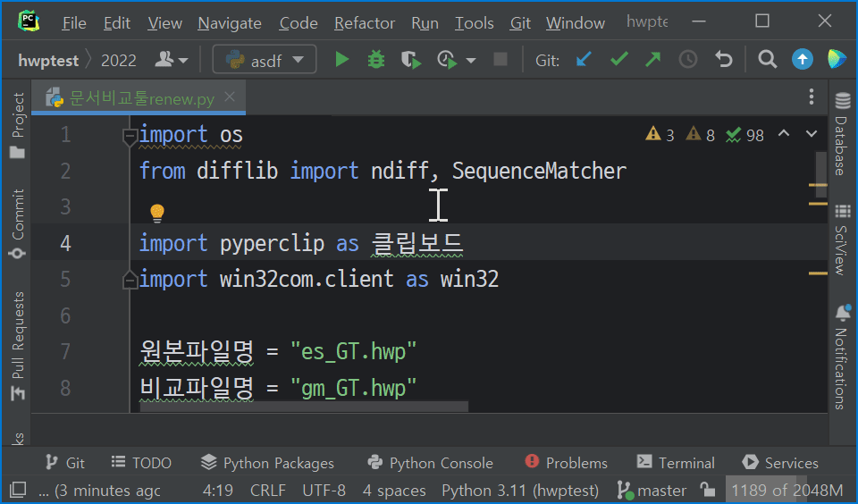This screenshot has width=858, height=504.
Task: Open the Run menu
Action: tap(425, 23)
